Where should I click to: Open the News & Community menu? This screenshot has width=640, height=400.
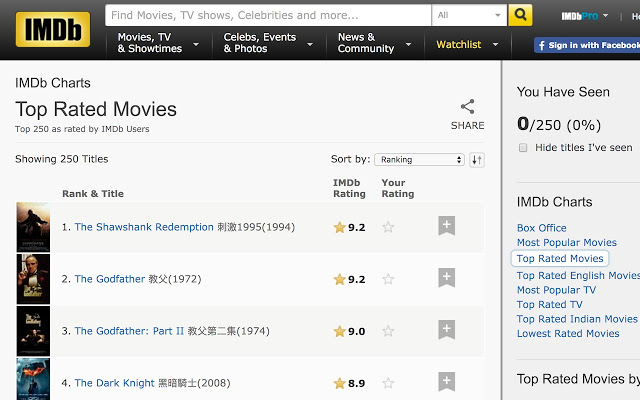click(366, 43)
